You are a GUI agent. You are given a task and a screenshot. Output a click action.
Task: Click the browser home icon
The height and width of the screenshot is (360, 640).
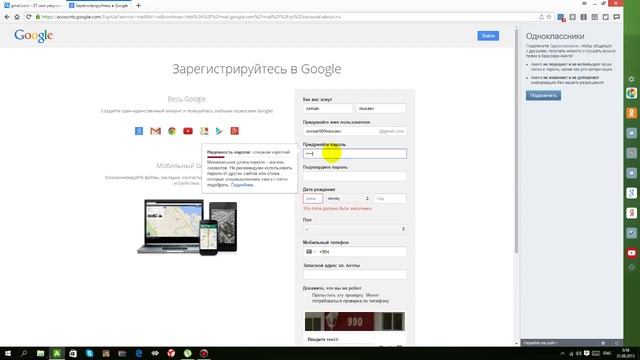point(17,17)
